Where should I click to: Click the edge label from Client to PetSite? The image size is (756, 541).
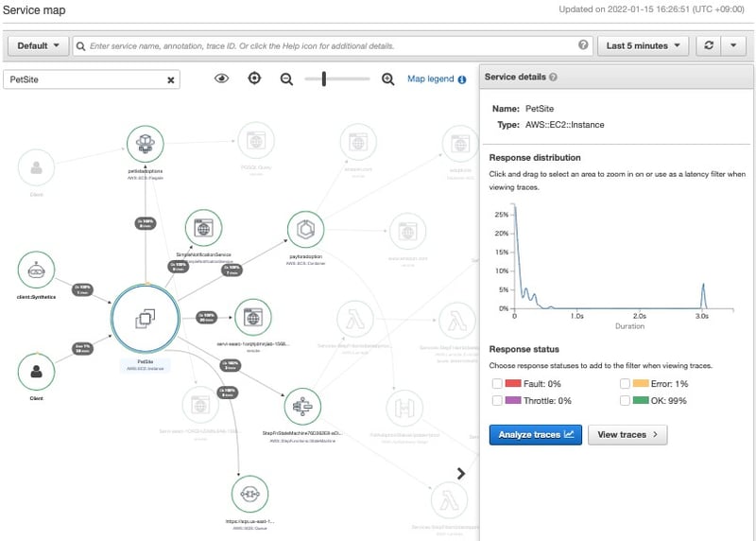(x=82, y=348)
